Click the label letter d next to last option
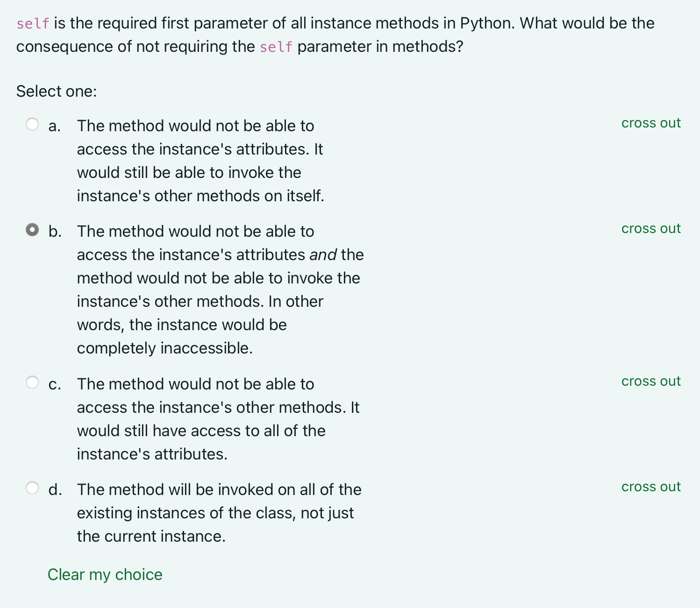 tap(54, 489)
